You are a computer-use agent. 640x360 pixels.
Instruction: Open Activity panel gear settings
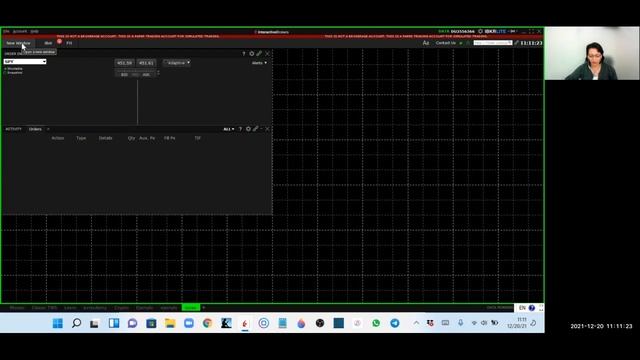248,129
